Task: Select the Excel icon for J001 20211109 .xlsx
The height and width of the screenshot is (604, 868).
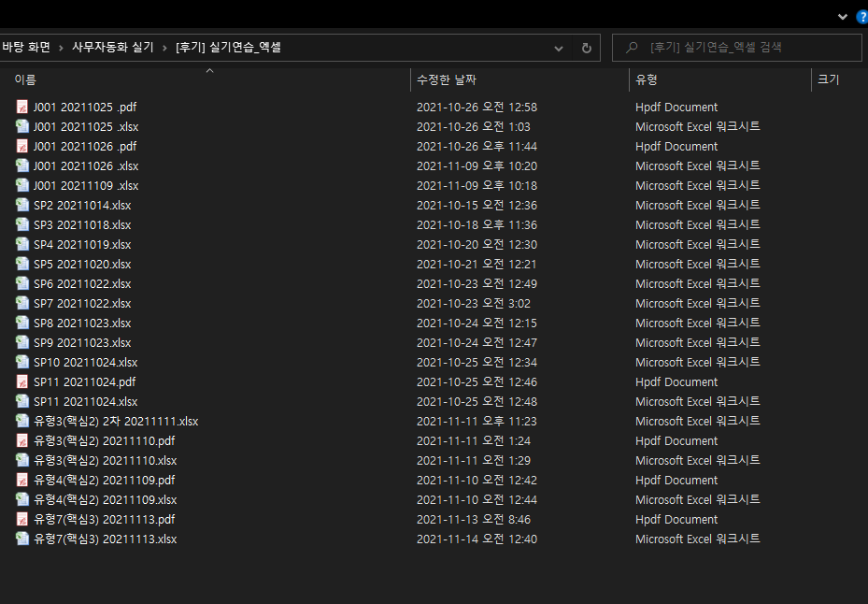Action: tap(22, 185)
